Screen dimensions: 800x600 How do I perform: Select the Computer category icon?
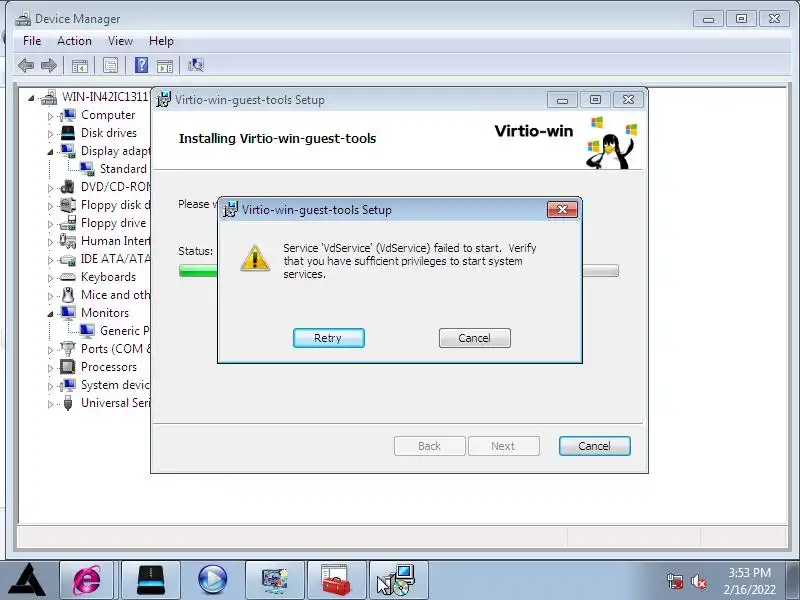(x=67, y=115)
